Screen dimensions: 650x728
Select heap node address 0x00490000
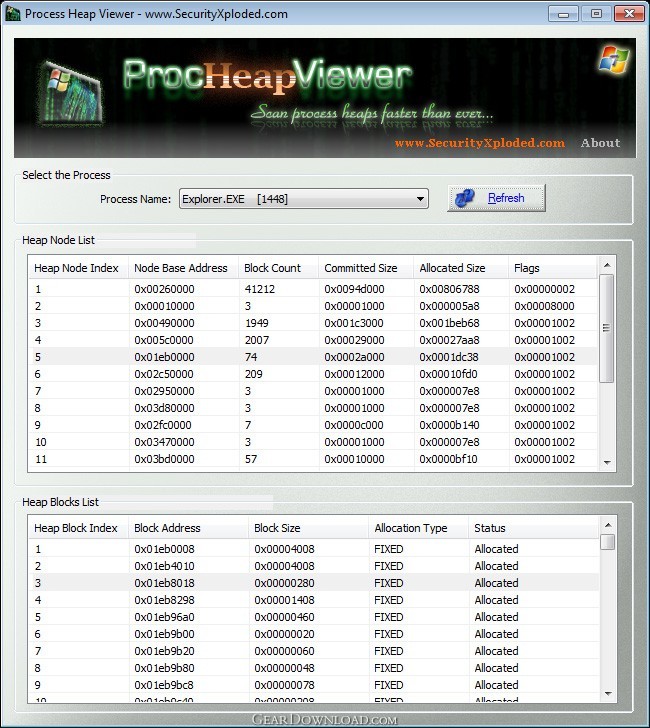pyautogui.click(x=164, y=323)
